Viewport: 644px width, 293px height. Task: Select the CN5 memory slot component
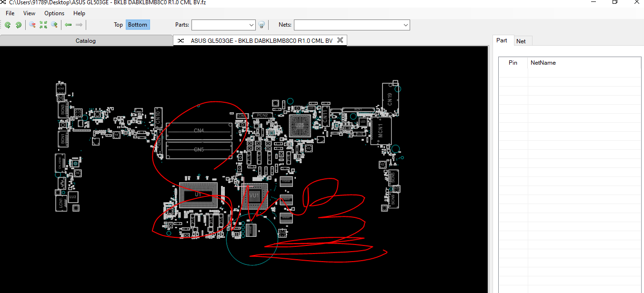199,150
